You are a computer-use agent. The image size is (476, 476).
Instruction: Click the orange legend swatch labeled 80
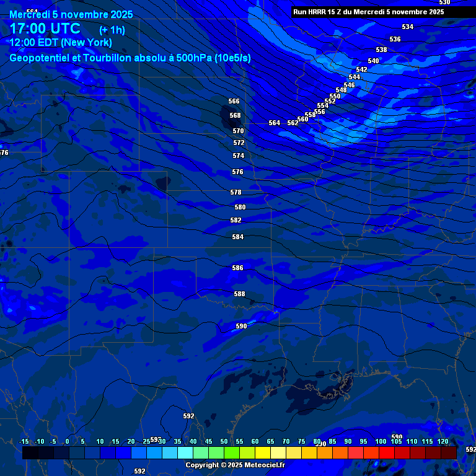324,453
